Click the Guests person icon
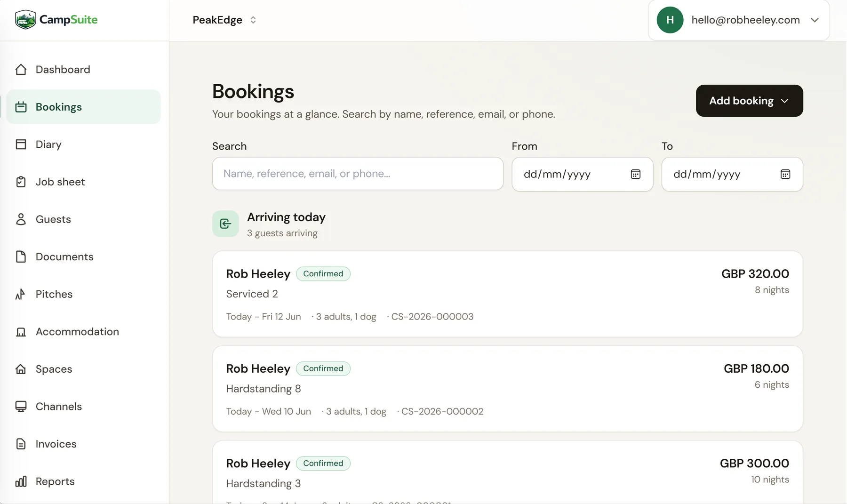The image size is (847, 504). [x=21, y=219]
